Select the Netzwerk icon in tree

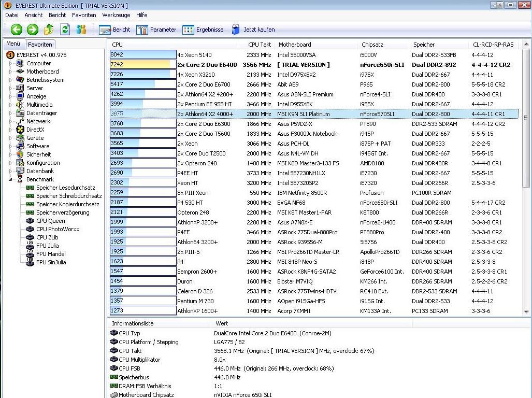tap(20, 121)
